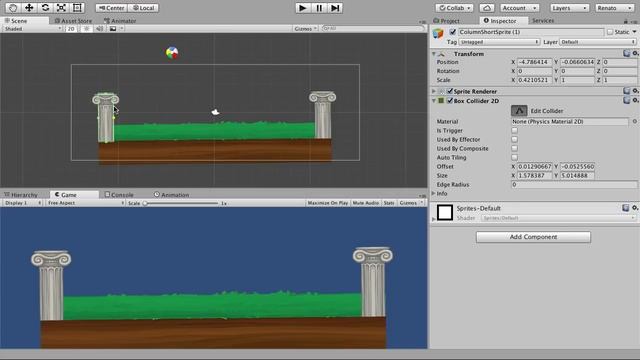Image resolution: width=640 pixels, height=360 pixels.
Task: Switch to the Project tab
Action: click(446, 20)
